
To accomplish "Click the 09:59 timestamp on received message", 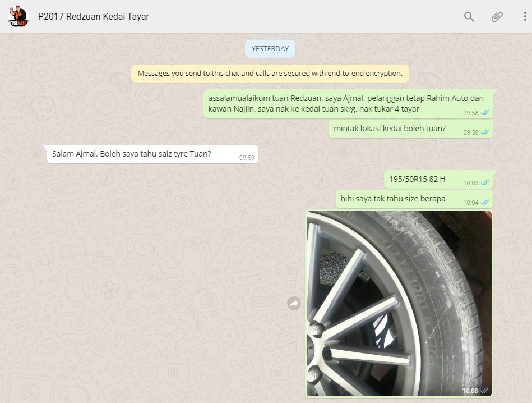I will [x=247, y=158].
